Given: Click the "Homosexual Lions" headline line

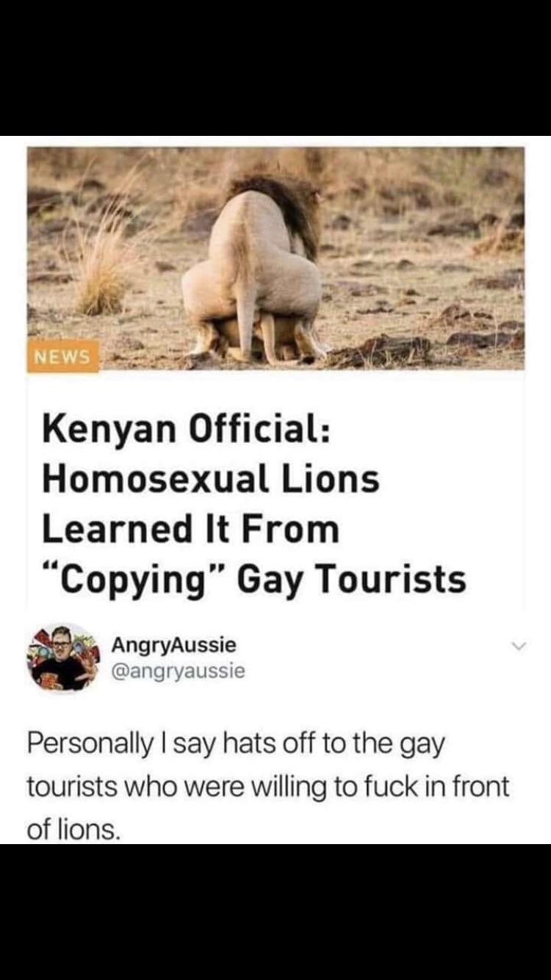Looking at the screenshot, I should click(211, 479).
